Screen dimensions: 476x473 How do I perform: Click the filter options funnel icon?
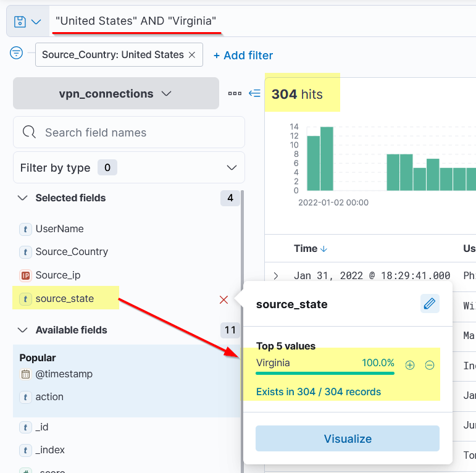pos(17,54)
